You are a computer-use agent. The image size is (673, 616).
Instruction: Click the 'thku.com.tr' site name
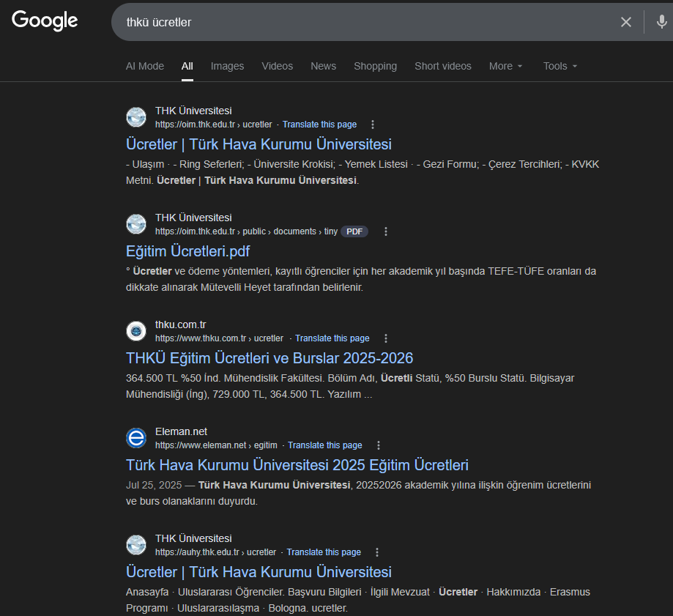tap(181, 324)
